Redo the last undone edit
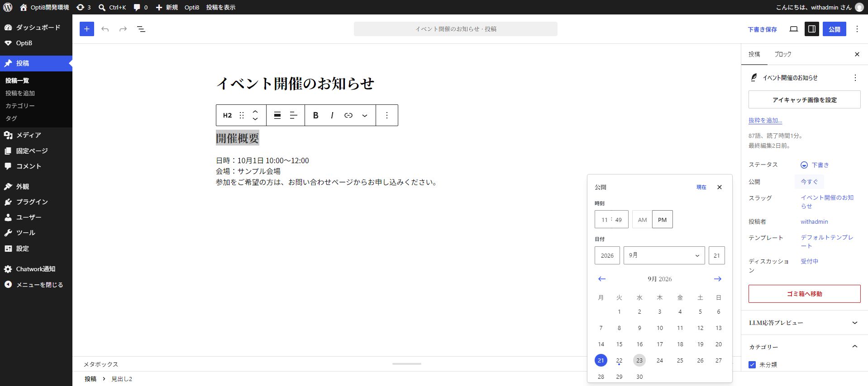The width and height of the screenshot is (868, 386). tap(123, 29)
